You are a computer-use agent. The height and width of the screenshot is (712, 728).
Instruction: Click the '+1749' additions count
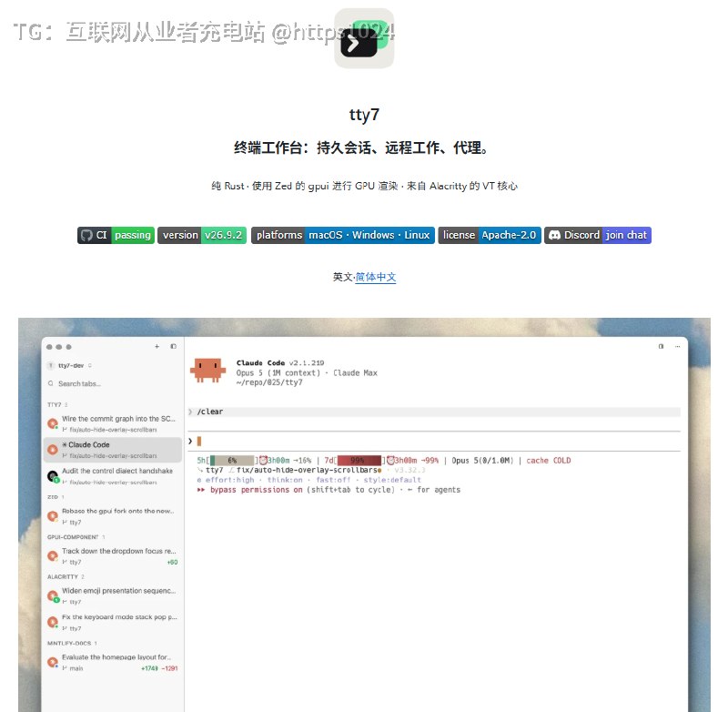pyautogui.click(x=149, y=669)
